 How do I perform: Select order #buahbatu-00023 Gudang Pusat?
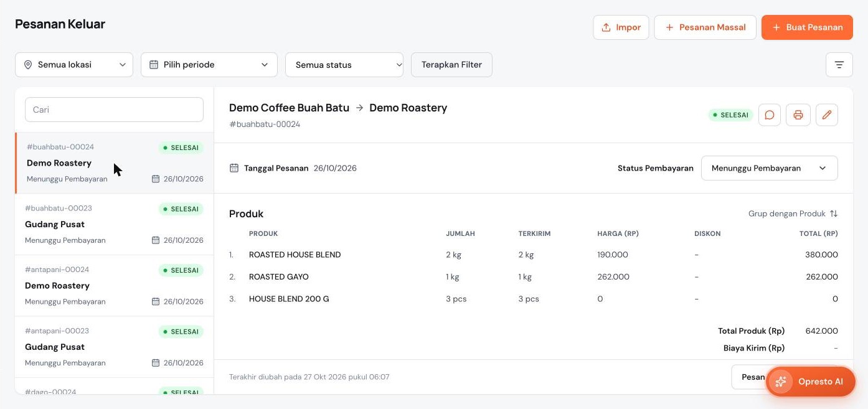pos(115,224)
